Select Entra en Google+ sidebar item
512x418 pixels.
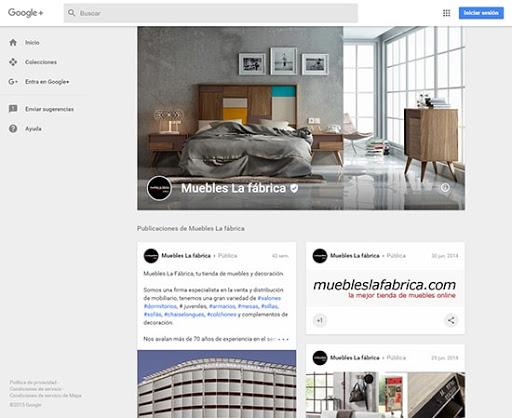(x=47, y=82)
